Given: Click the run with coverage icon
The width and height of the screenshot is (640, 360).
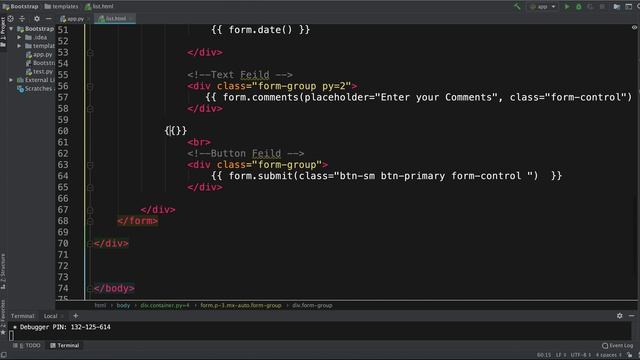Looking at the screenshot, I should (x=590, y=7).
